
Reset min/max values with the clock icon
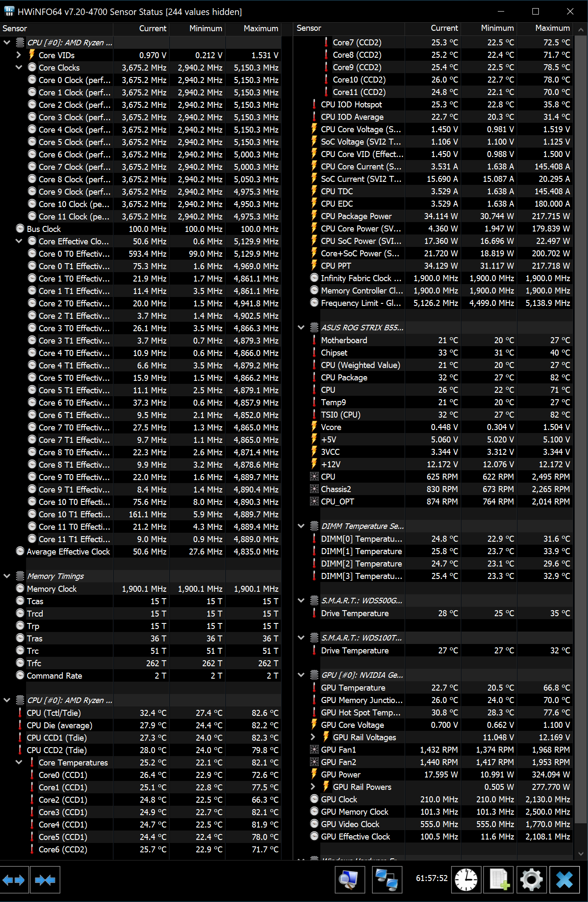[x=466, y=880]
